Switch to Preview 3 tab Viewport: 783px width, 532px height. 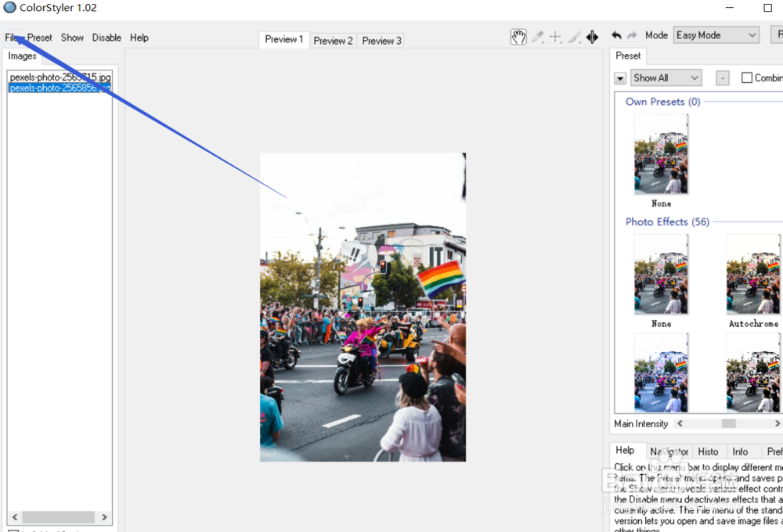381,41
